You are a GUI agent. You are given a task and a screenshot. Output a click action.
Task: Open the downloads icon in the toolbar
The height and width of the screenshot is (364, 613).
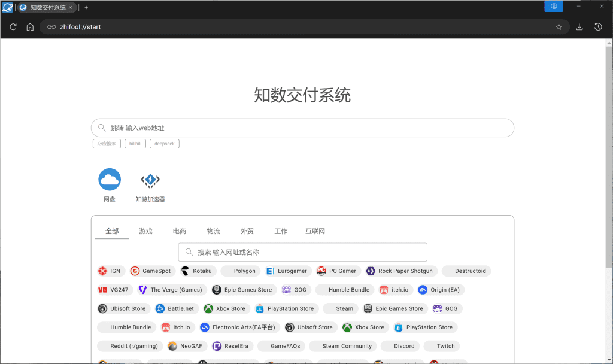[x=579, y=27]
